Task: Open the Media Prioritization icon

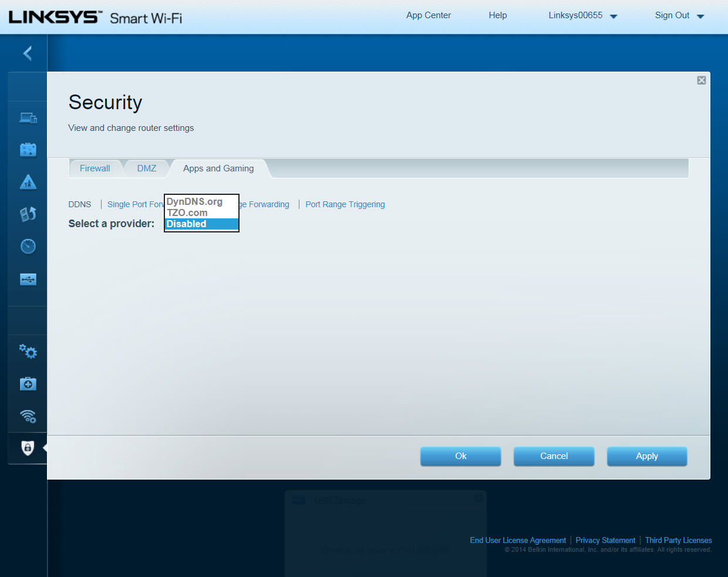Action: click(x=28, y=214)
